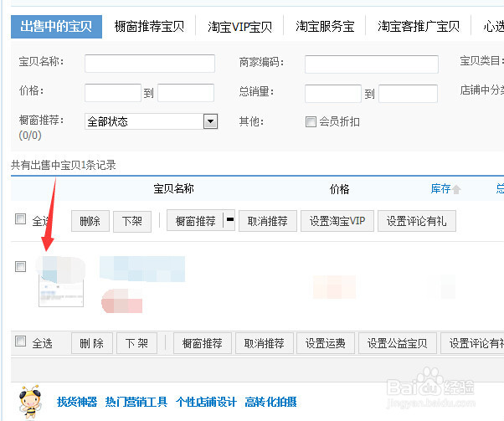Click the 商家编码 input field
Viewport: 504px width, 421px height.
click(371, 64)
